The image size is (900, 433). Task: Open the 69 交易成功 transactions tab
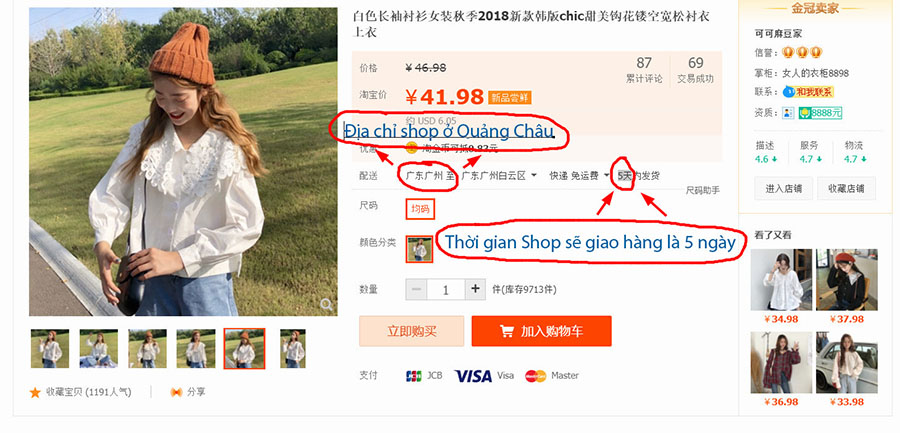coord(696,70)
